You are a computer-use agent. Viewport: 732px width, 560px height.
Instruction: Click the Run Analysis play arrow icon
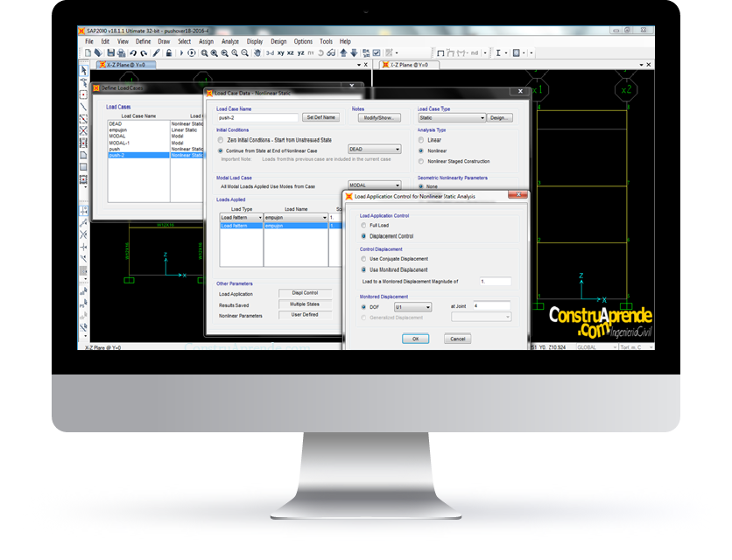[x=181, y=53]
